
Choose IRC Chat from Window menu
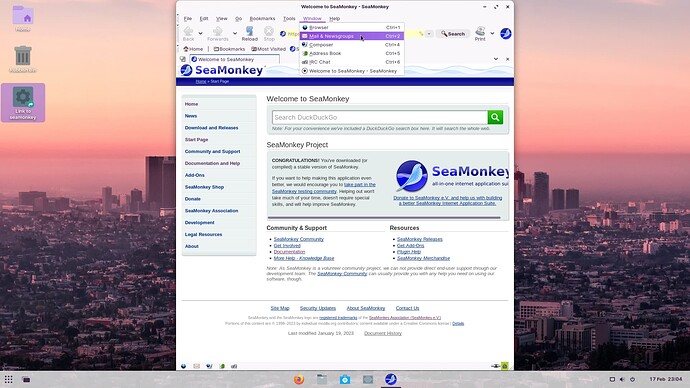[352, 62]
